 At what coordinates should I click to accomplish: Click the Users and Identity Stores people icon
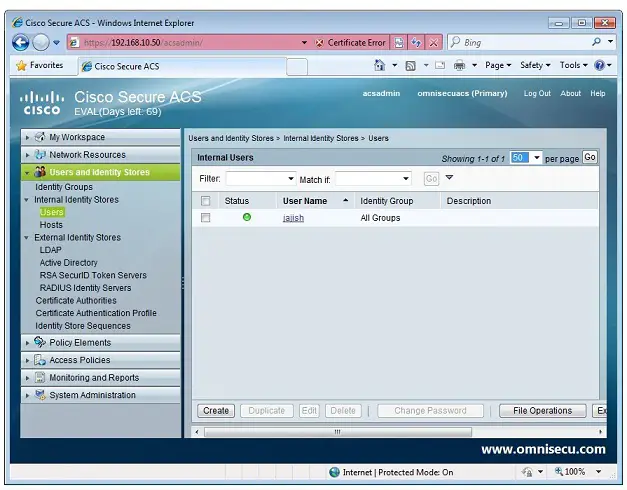click(x=40, y=172)
